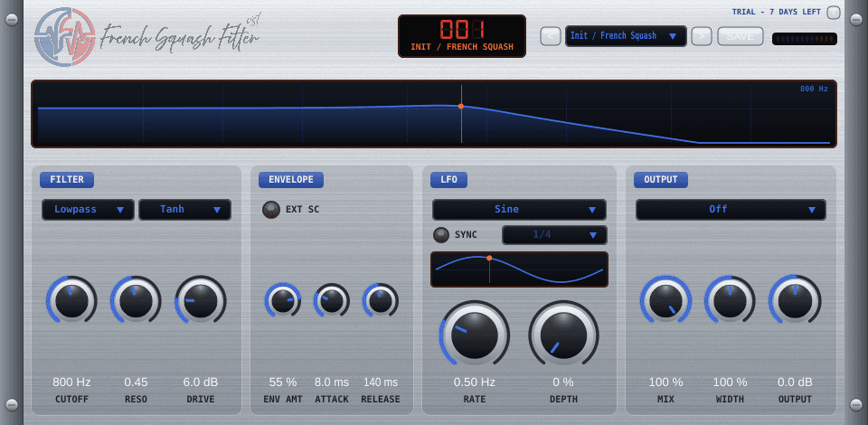Viewport: 868px width, 425px height.
Task: Click the RELEASE knob
Action: click(x=381, y=301)
